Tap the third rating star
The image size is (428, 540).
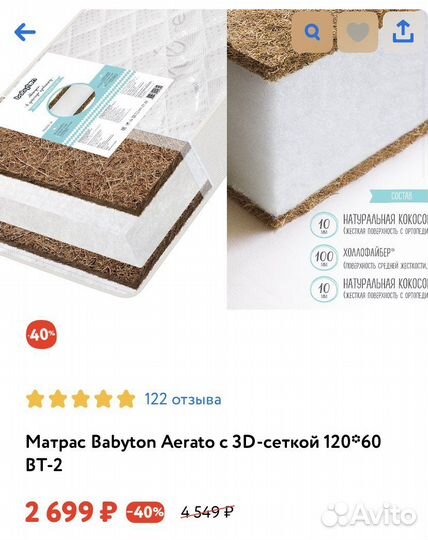(x=81, y=399)
